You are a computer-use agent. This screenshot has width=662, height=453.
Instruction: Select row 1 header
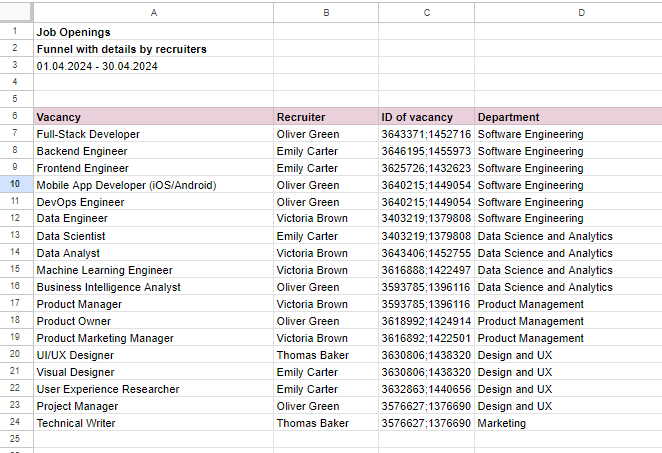pos(16,31)
